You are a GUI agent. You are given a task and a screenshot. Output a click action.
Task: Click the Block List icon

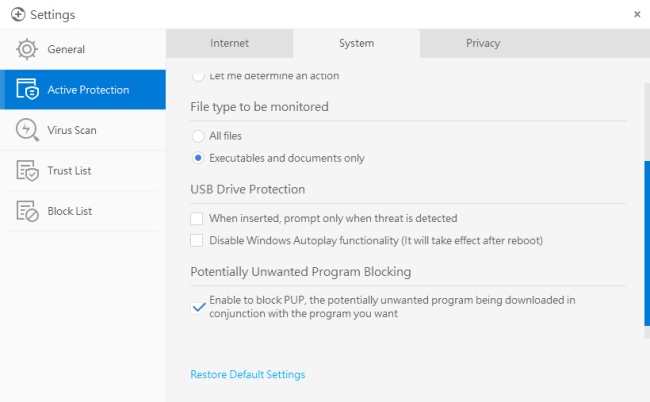pos(27,211)
